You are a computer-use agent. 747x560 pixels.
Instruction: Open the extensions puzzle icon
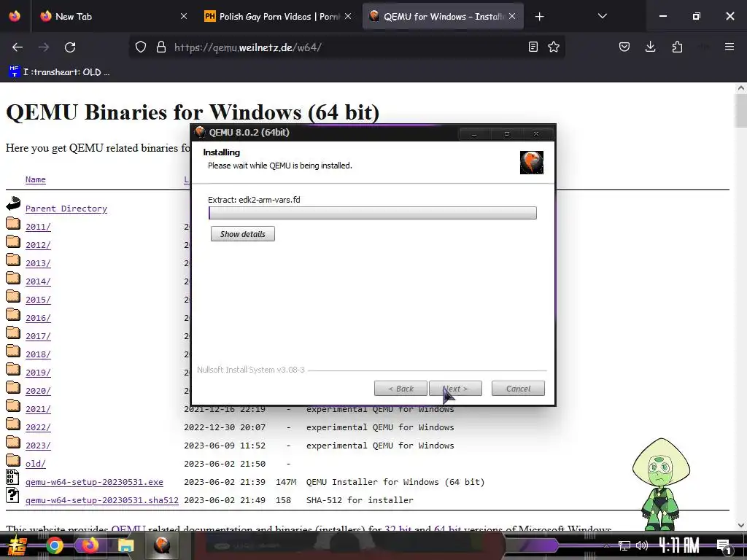(677, 47)
